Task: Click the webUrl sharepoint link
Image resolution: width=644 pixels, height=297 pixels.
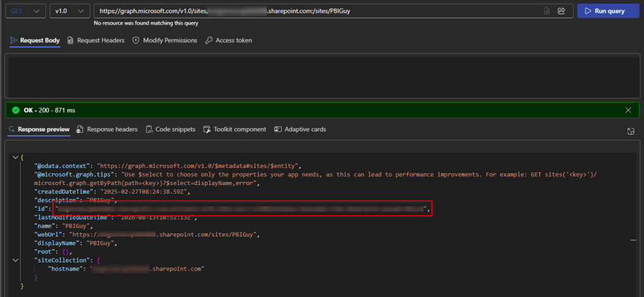Action: (x=164, y=235)
